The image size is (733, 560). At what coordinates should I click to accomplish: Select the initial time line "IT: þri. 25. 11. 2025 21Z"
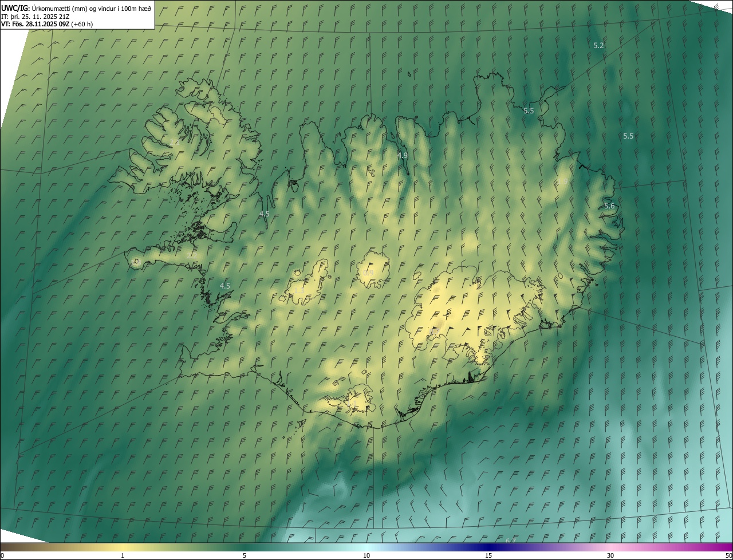(x=36, y=16)
